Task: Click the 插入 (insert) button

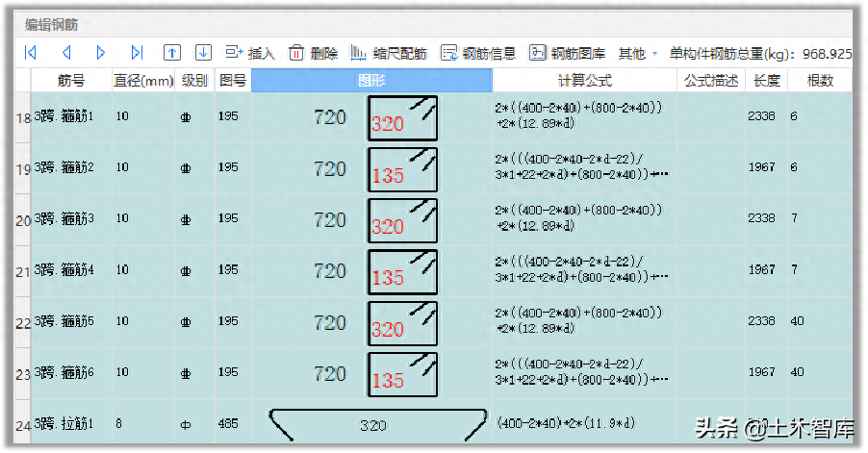Action: pyautogui.click(x=249, y=53)
